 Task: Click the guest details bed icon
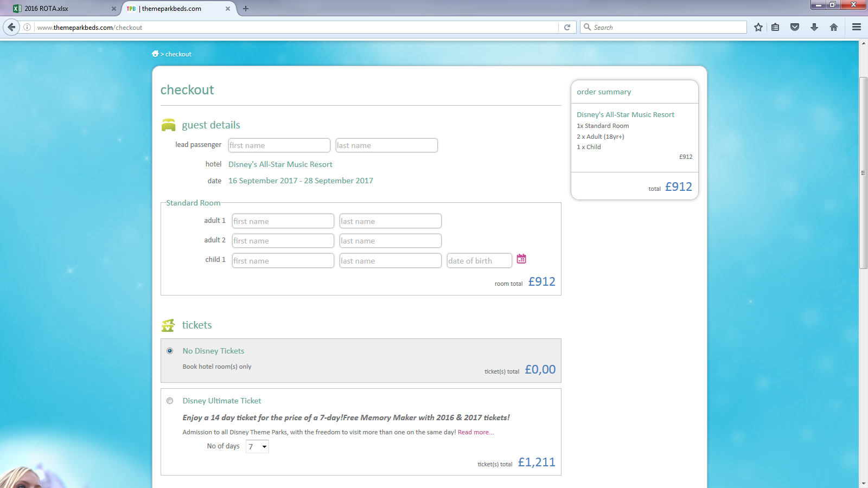[169, 125]
